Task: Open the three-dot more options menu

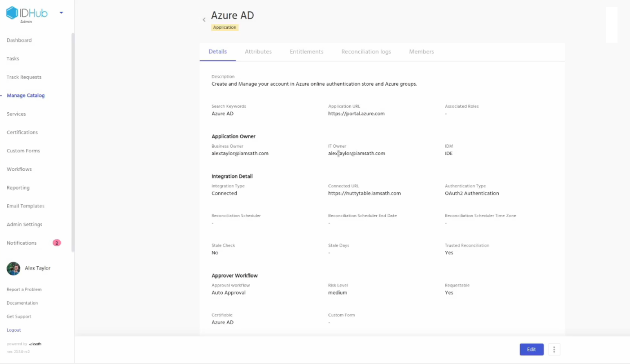Action: (x=554, y=349)
